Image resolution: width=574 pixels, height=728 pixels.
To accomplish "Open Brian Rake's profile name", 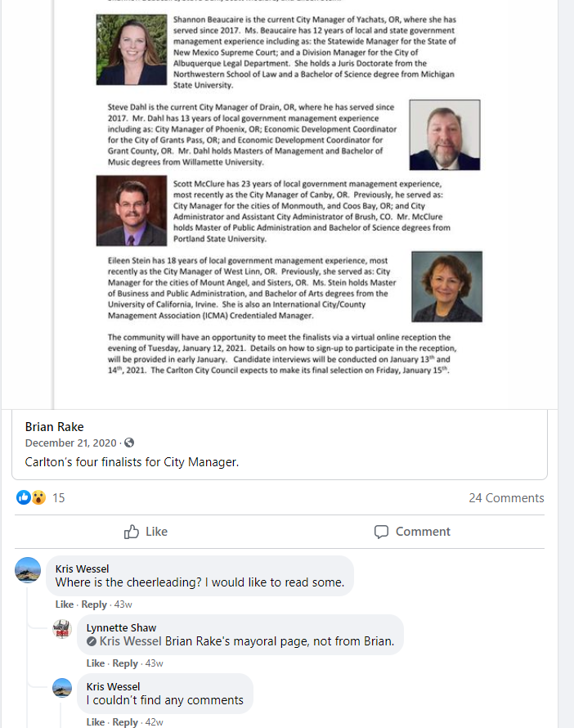I will 54,427.
